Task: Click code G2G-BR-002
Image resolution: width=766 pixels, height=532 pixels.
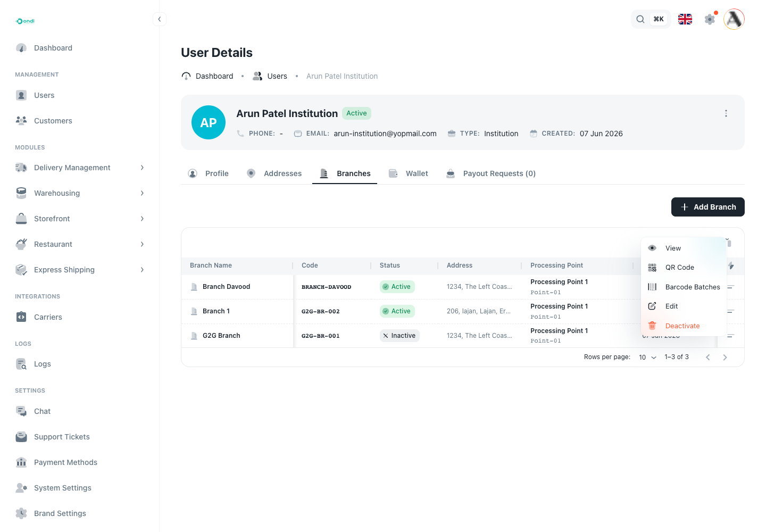Action: tap(320, 311)
